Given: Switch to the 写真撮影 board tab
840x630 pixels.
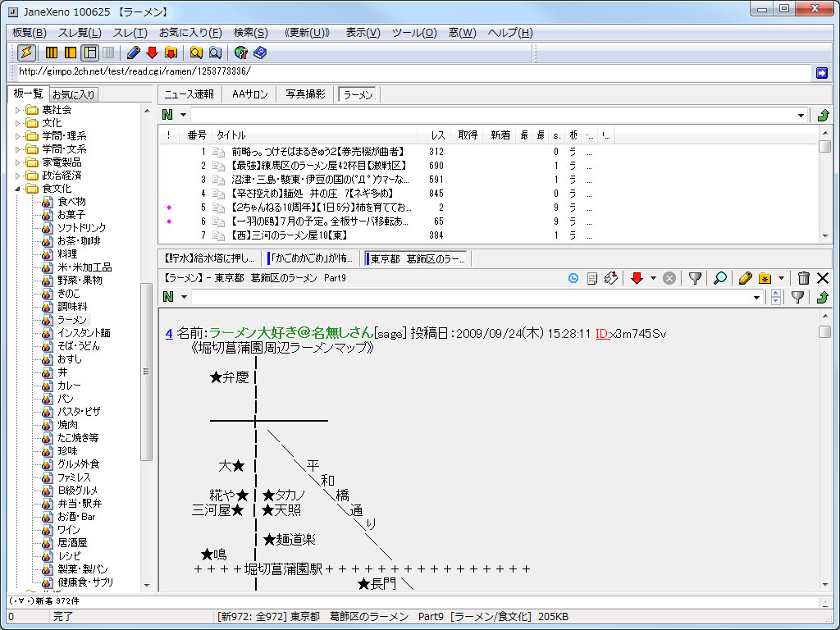Looking at the screenshot, I should tap(305, 94).
